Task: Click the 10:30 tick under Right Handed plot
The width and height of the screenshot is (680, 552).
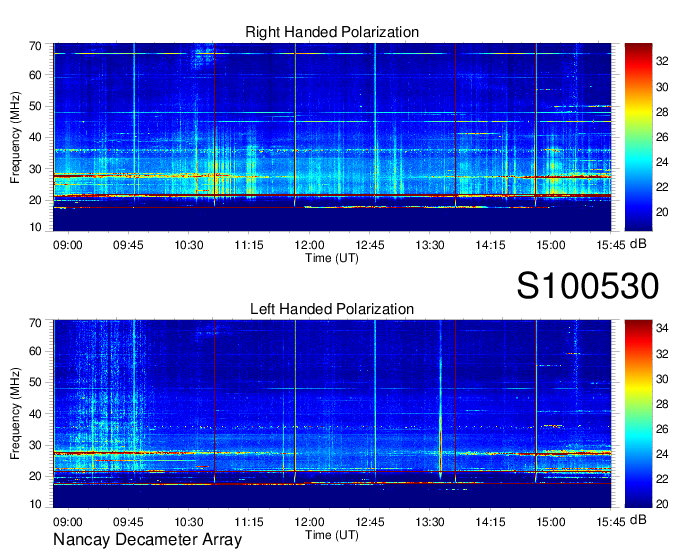Action: click(x=189, y=245)
